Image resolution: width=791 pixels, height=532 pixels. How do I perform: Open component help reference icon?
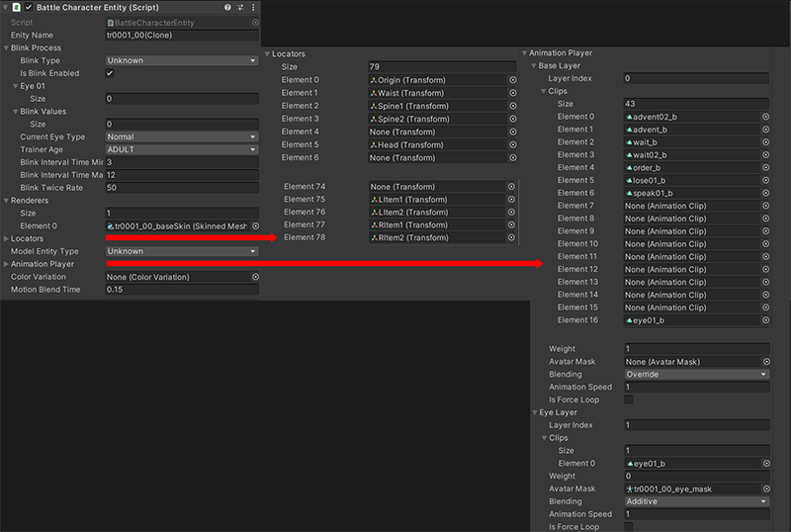pyautogui.click(x=227, y=8)
